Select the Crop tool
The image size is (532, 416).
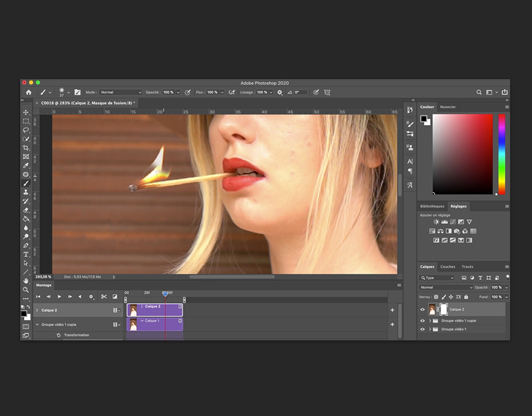coord(26,148)
